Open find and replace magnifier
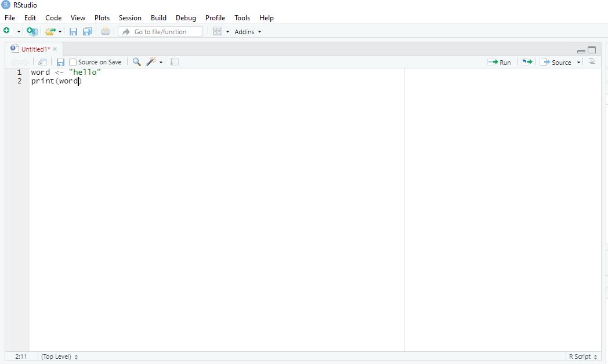608x364 pixels. (137, 62)
